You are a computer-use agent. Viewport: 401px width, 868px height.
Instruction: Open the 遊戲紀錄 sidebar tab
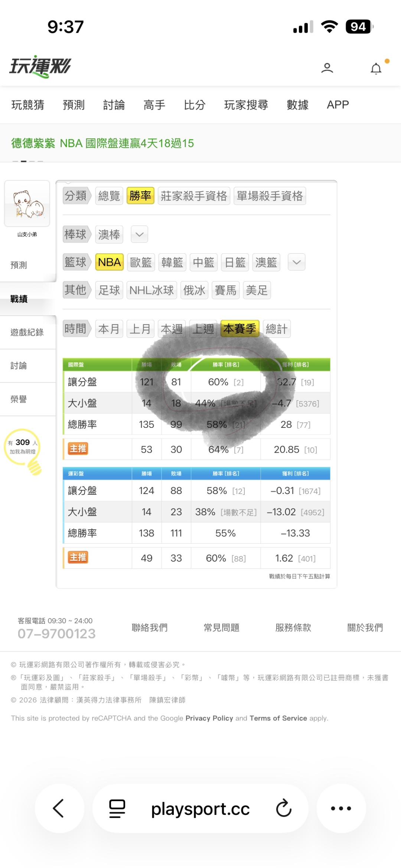pyautogui.click(x=28, y=332)
